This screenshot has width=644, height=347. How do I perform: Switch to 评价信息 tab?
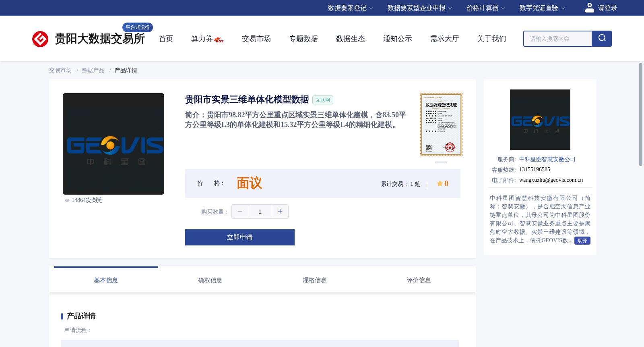pos(419,280)
